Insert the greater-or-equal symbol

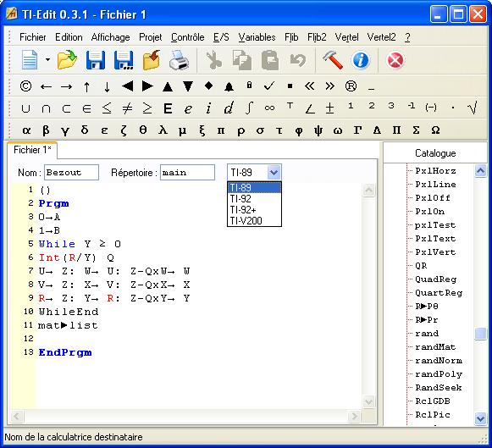click(x=147, y=108)
